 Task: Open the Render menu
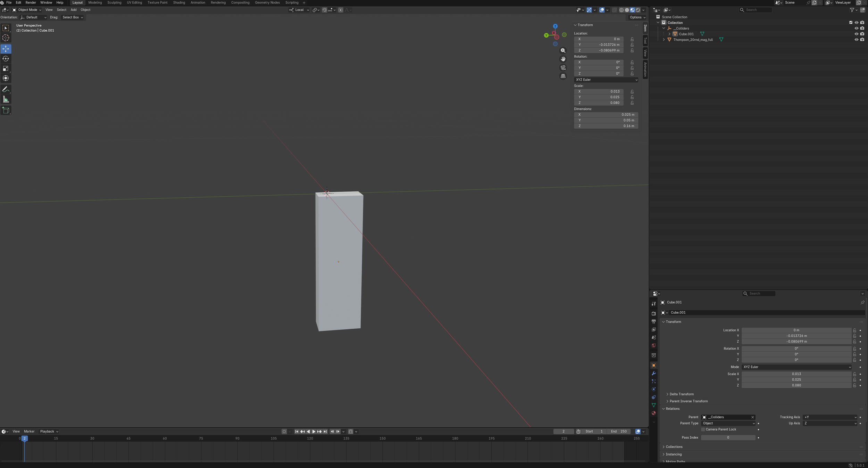[31, 2]
